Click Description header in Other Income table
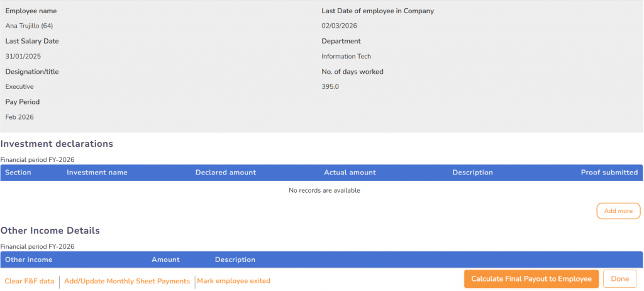The width and height of the screenshot is (644, 291). (x=235, y=260)
